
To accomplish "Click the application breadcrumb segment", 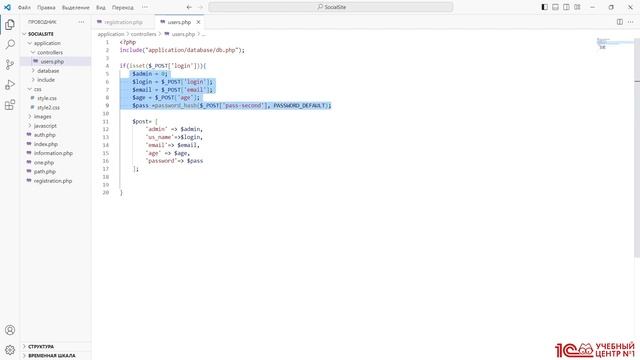I will pos(111,34).
